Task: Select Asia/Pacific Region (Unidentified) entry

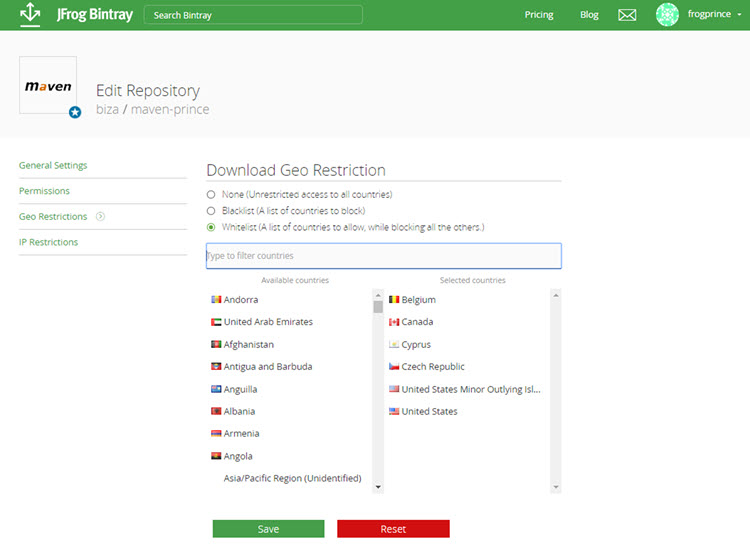Action: click(293, 478)
